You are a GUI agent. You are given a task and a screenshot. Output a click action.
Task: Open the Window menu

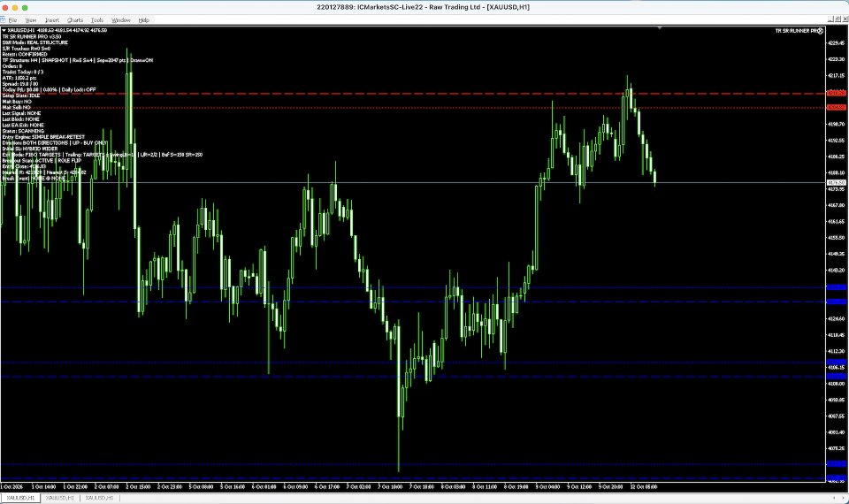coord(121,20)
